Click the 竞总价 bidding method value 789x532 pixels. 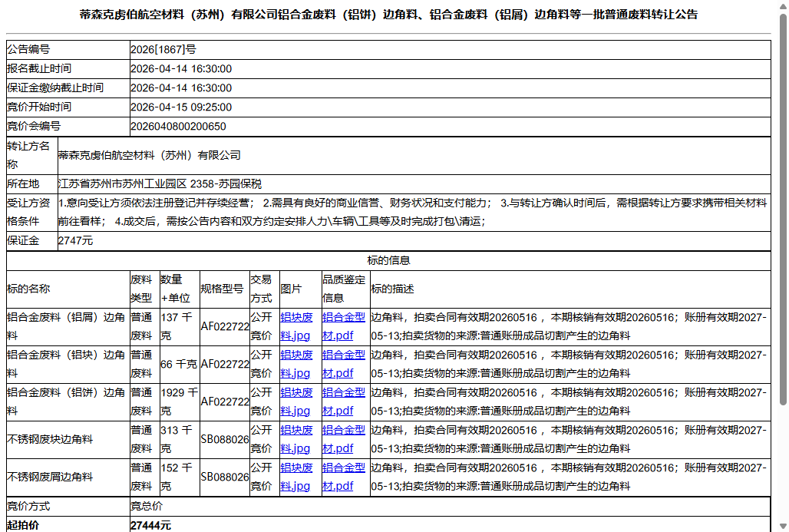pyautogui.click(x=147, y=507)
